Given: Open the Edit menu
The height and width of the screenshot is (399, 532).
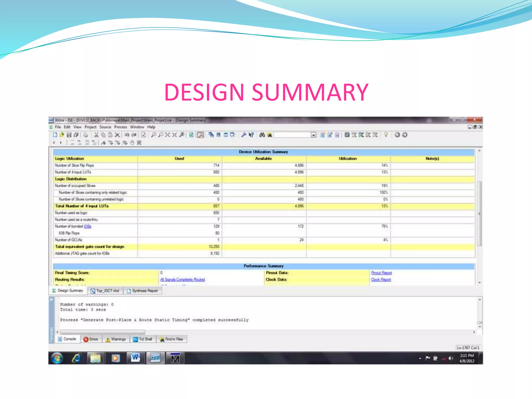Looking at the screenshot, I should (x=67, y=127).
